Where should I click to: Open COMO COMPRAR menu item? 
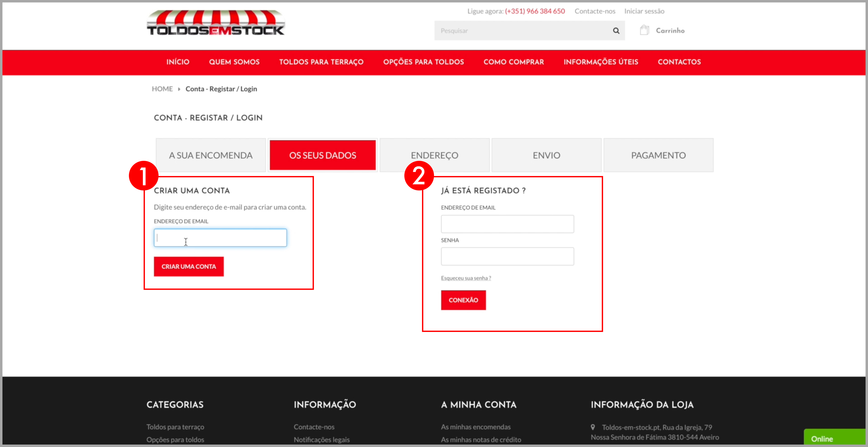pos(514,62)
